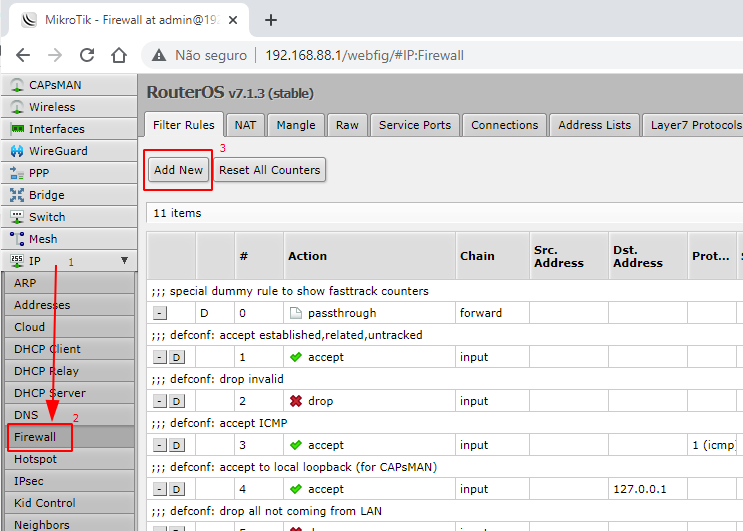This screenshot has height=531, width=743.
Task: Disable rule 4 with D button
Action: pos(177,489)
